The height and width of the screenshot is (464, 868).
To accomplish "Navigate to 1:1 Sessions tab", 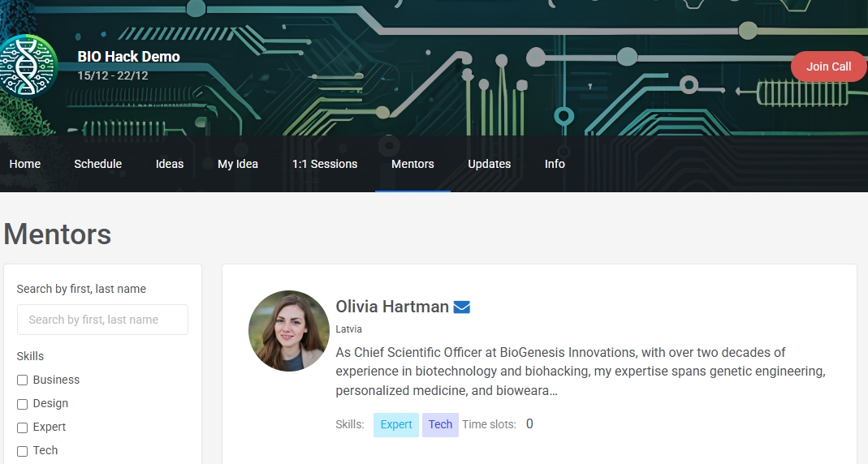I will tap(325, 164).
